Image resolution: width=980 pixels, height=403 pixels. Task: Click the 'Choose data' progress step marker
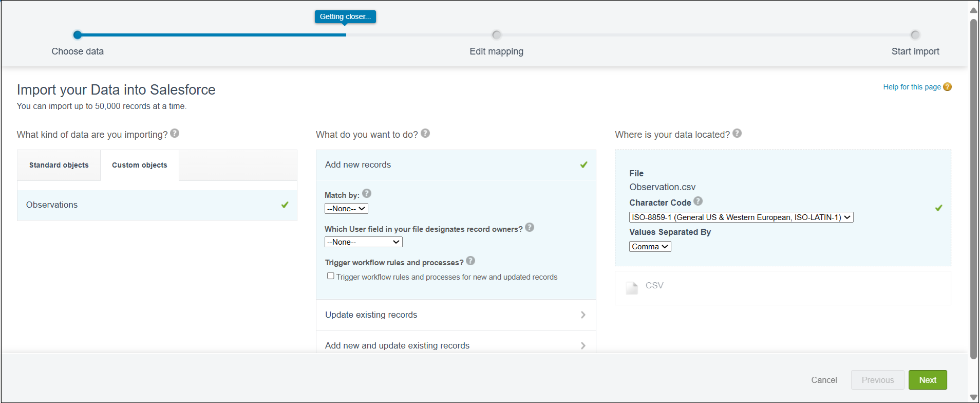click(x=78, y=35)
